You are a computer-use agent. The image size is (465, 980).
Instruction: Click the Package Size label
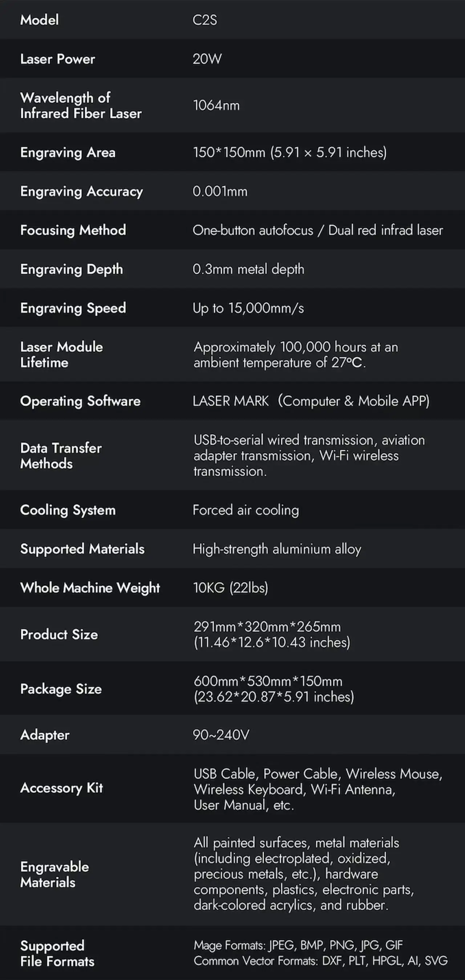[61, 689]
